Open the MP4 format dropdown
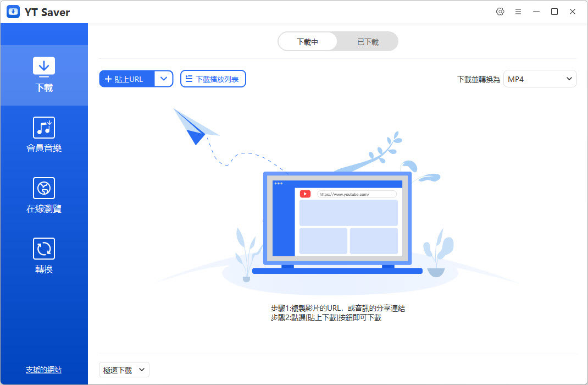This screenshot has height=385, width=588. [540, 79]
